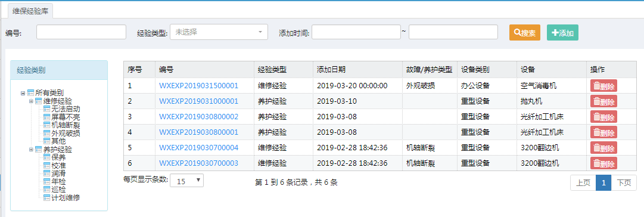Open the 经验类型 dropdown showing 未选择
This screenshot has width=644, height=217.
pos(219,32)
